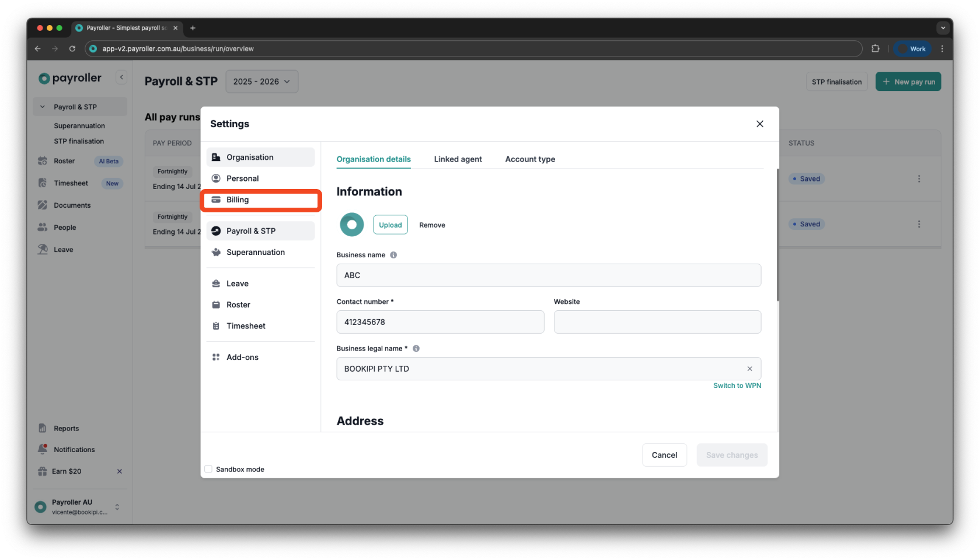The image size is (980, 560).
Task: Click the Notifications bell icon
Action: pyautogui.click(x=42, y=449)
